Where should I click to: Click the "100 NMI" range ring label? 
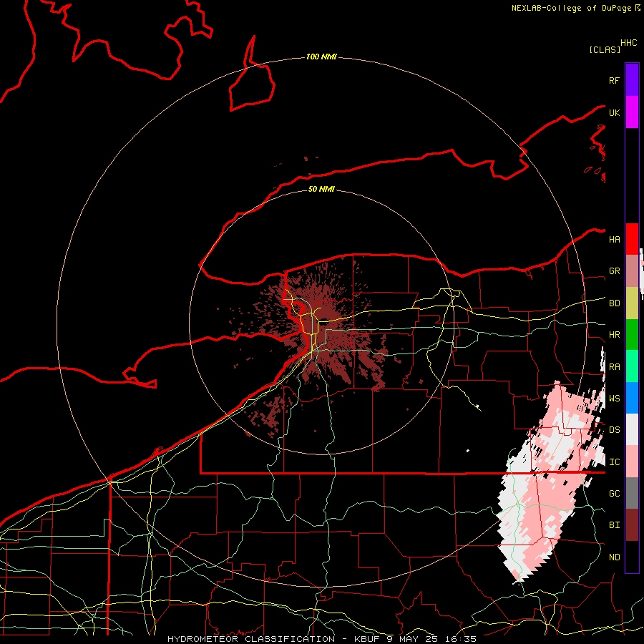pos(321,57)
